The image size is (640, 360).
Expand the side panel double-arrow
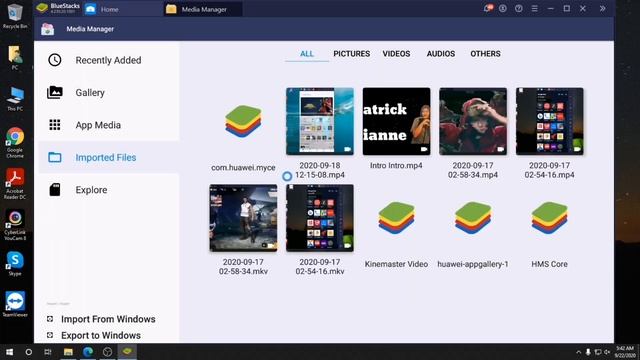point(602,8)
